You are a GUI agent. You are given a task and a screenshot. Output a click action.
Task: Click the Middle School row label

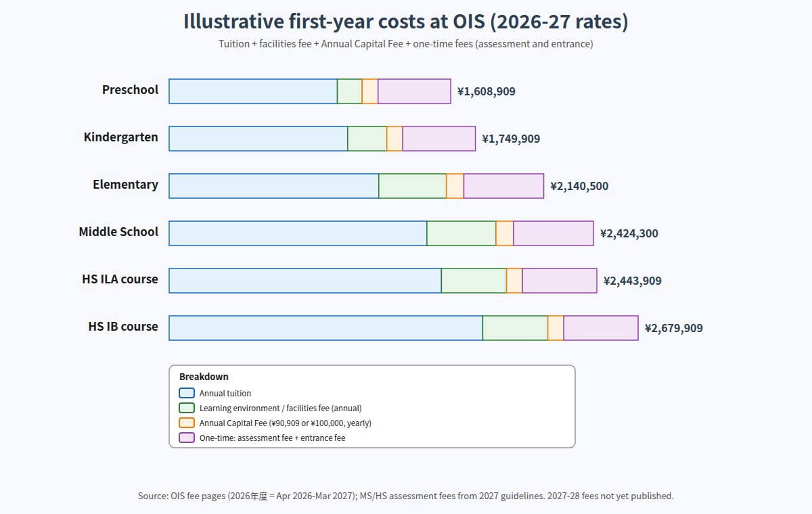[118, 232]
